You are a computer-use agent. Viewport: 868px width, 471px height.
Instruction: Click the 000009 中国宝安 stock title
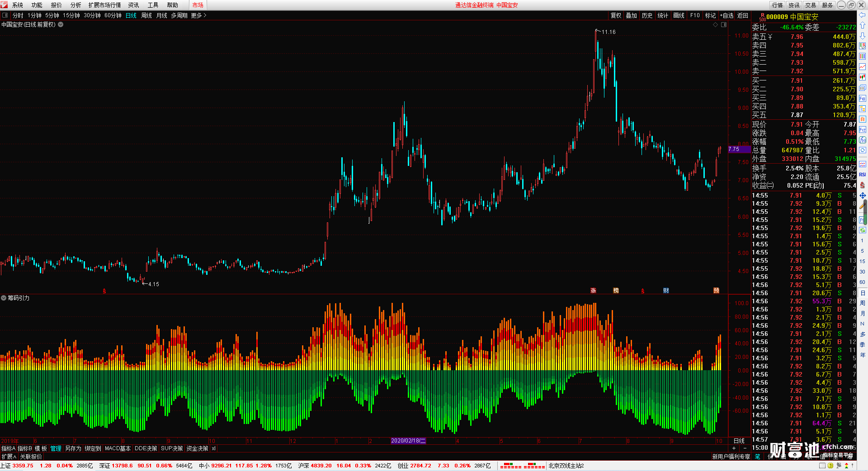tap(792, 17)
